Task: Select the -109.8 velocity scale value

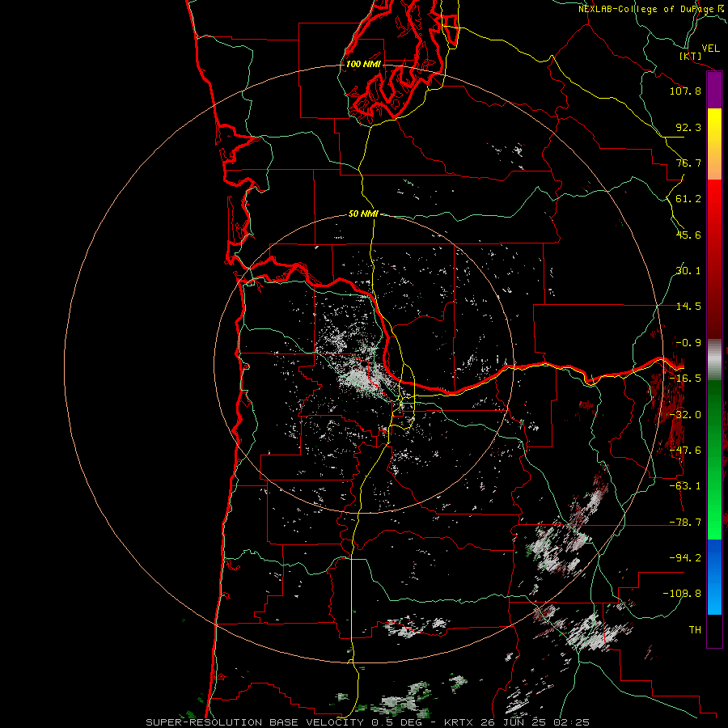Action: (x=682, y=594)
